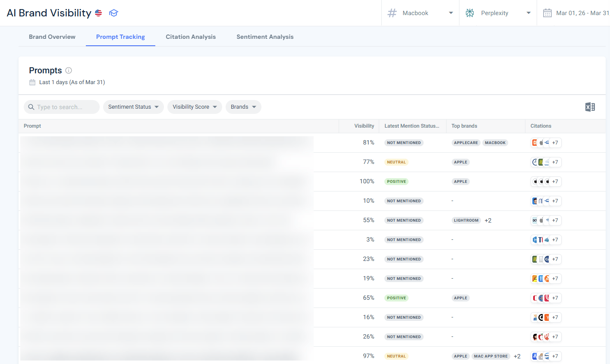Click the 65% visibility value
The height and width of the screenshot is (364, 610).
[x=368, y=298]
